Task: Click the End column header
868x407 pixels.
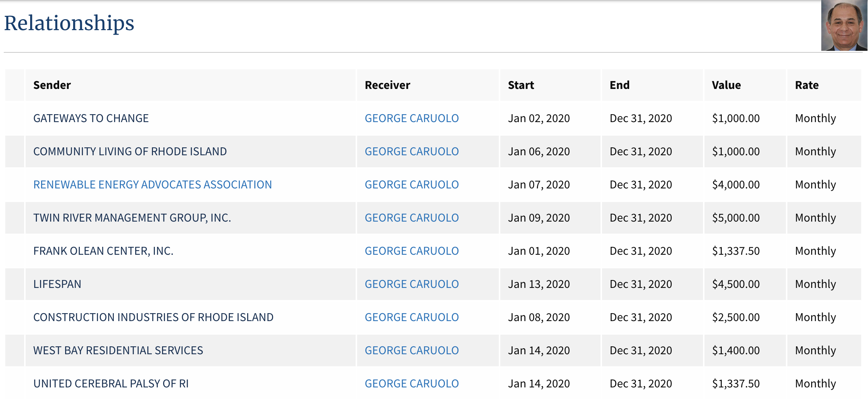Action: pos(619,85)
